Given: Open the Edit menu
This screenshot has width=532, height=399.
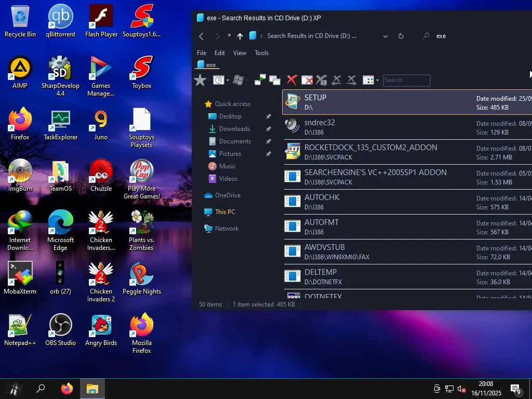Looking at the screenshot, I should coord(220,53).
